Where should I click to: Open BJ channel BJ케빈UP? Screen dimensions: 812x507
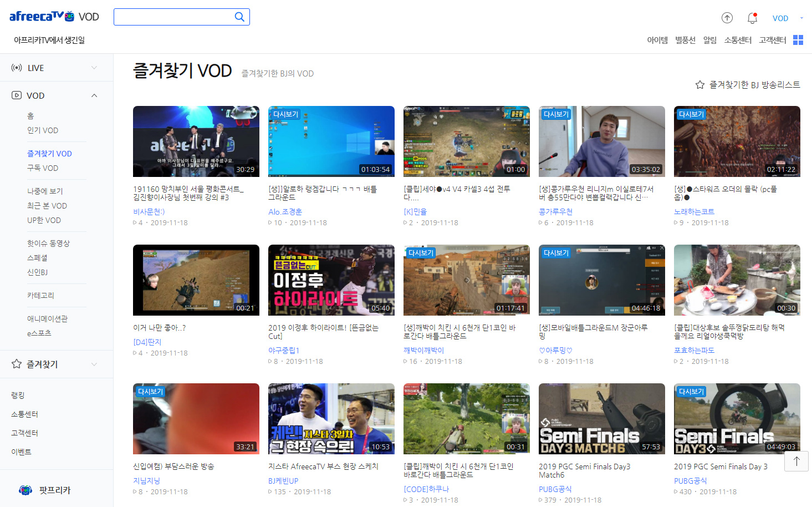pyautogui.click(x=283, y=481)
